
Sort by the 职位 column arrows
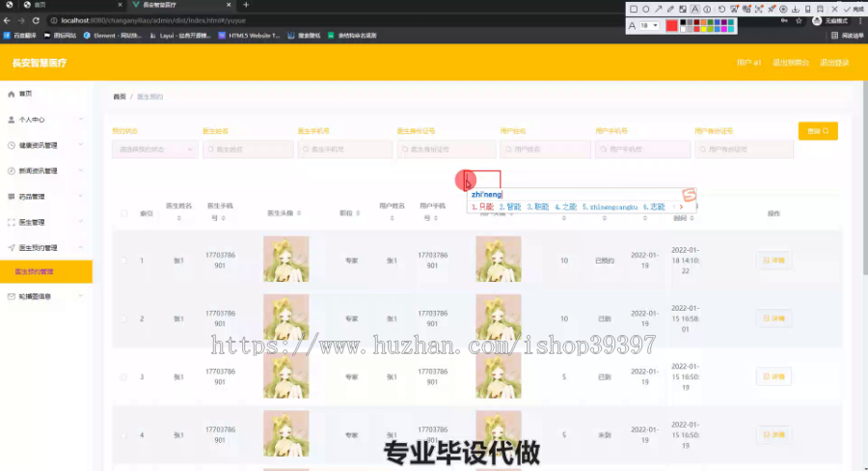point(358,213)
